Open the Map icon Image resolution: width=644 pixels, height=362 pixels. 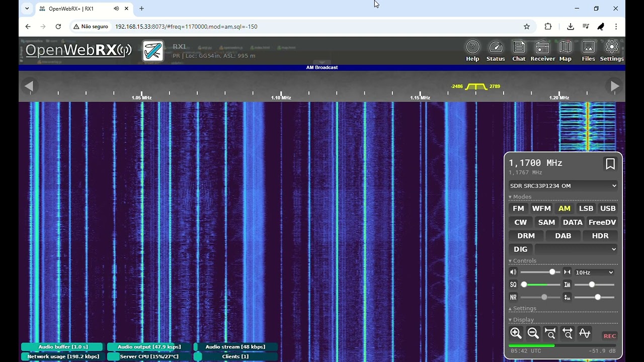pos(566,51)
